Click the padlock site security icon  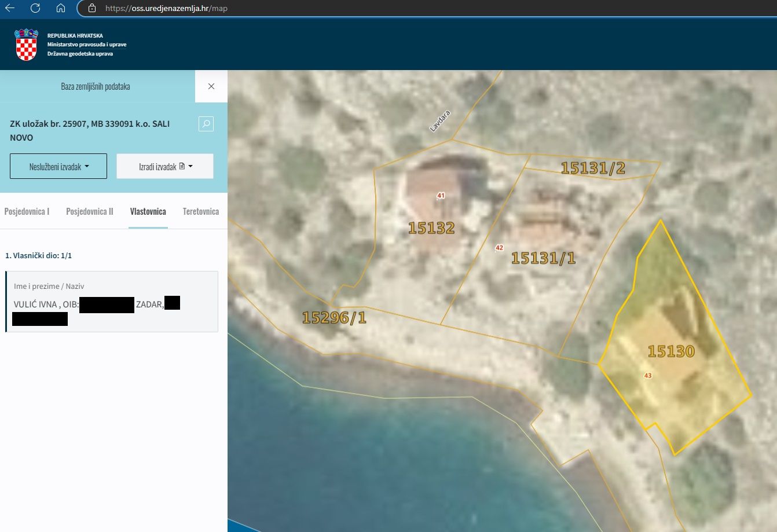pyautogui.click(x=91, y=8)
